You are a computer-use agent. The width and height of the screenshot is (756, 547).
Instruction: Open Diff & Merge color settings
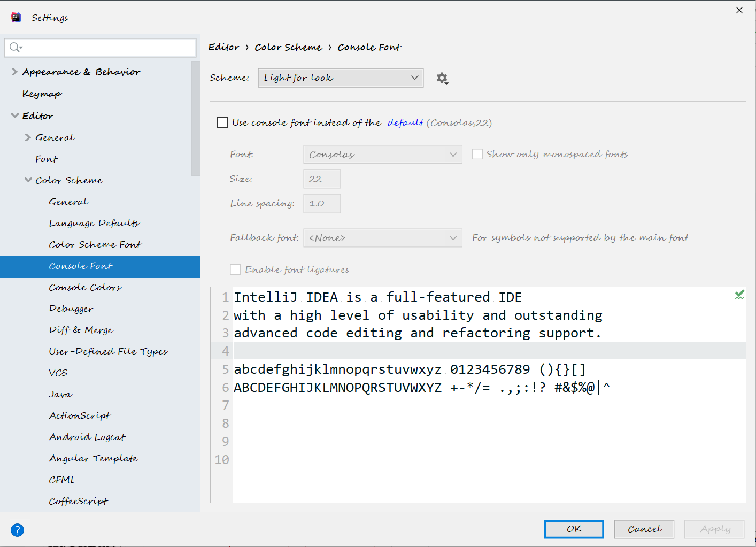81,330
